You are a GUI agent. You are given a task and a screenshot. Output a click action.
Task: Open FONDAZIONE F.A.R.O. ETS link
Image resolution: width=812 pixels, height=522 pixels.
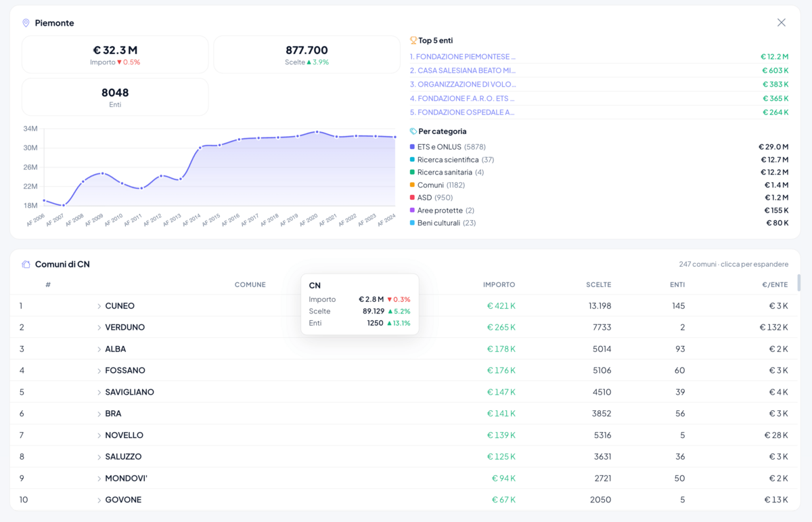463,99
